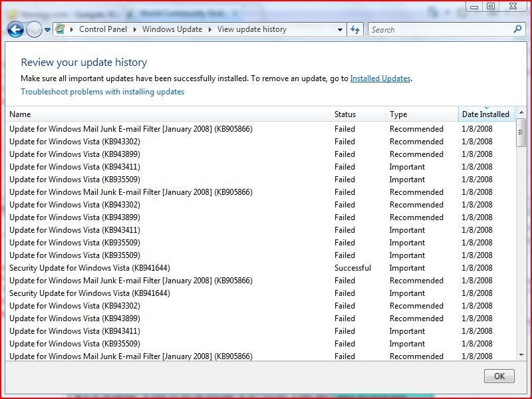Click the magnifier icon in Search box
Screen dimensions: 532x399
[x=518, y=29]
